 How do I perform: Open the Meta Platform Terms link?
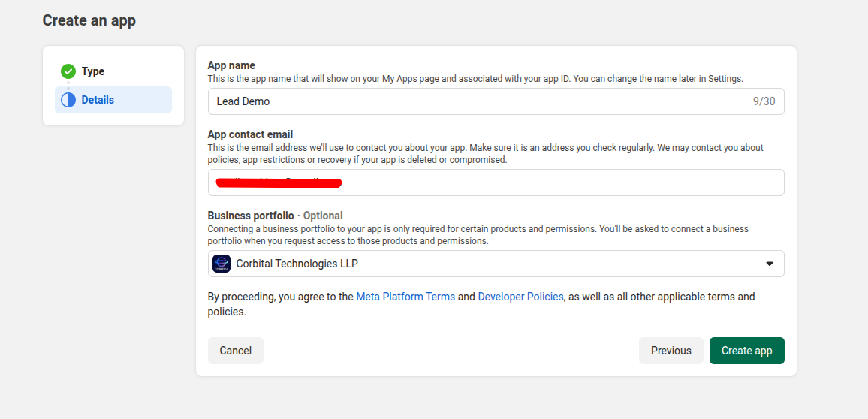click(x=405, y=297)
